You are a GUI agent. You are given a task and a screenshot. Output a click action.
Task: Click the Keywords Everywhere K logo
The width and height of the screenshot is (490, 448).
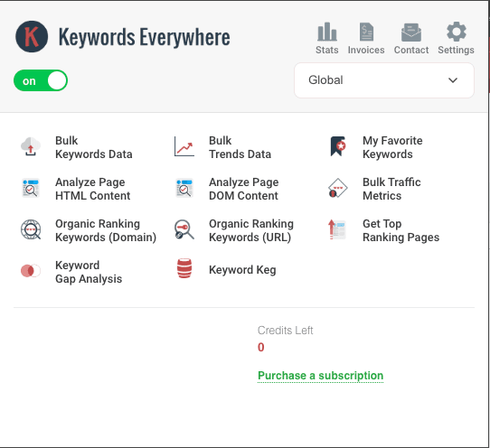(x=32, y=36)
